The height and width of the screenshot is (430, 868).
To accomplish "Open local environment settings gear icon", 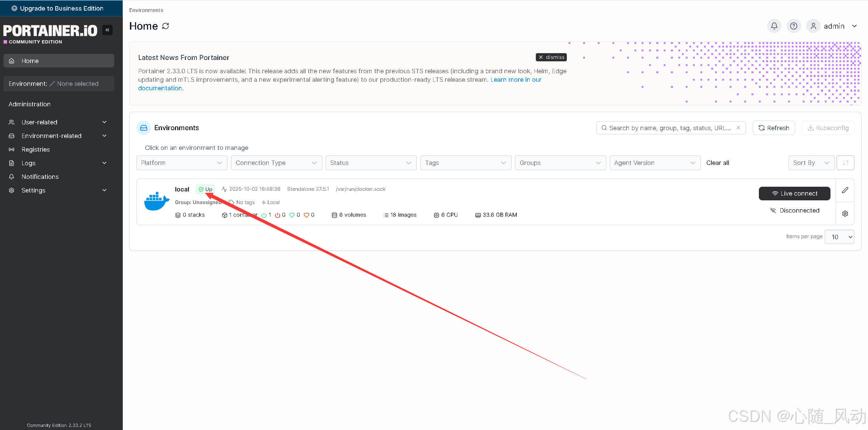I will click(x=845, y=214).
